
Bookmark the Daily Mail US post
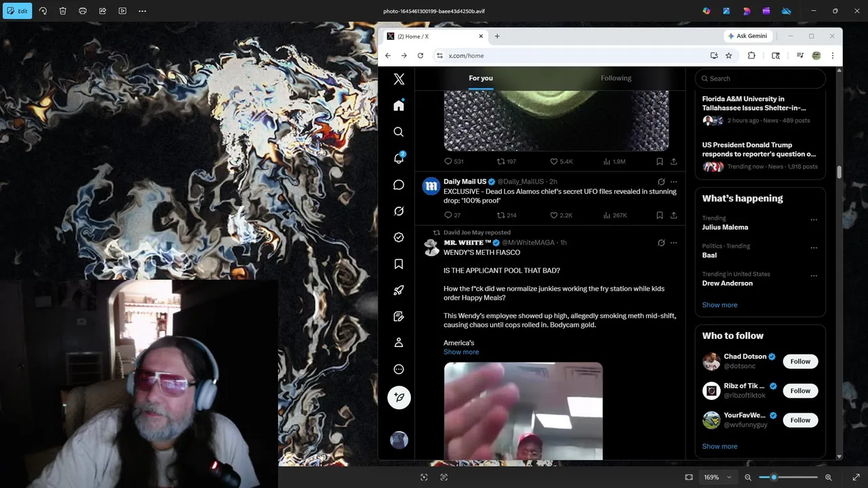point(659,215)
